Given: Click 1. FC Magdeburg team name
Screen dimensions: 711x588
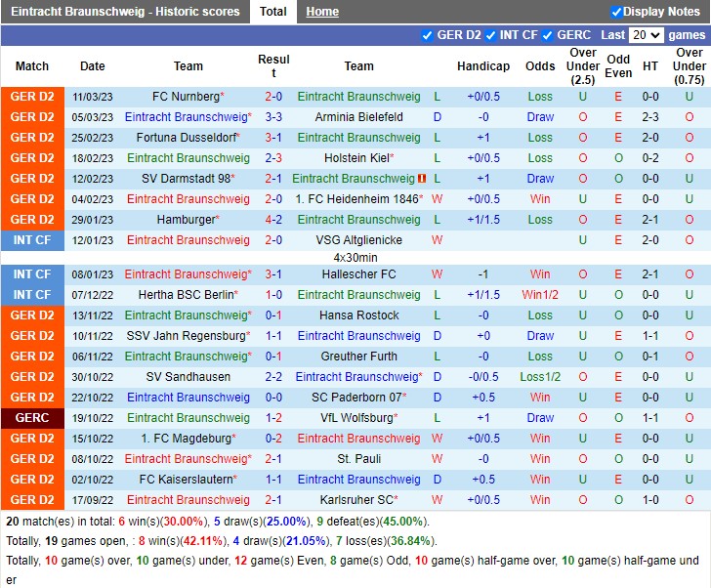Looking at the screenshot, I should [188, 439].
